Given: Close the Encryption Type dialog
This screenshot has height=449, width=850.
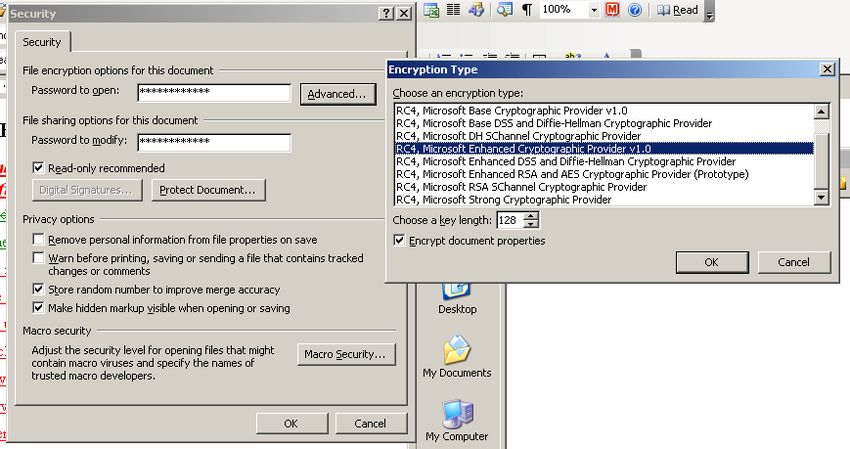Looking at the screenshot, I should point(827,69).
